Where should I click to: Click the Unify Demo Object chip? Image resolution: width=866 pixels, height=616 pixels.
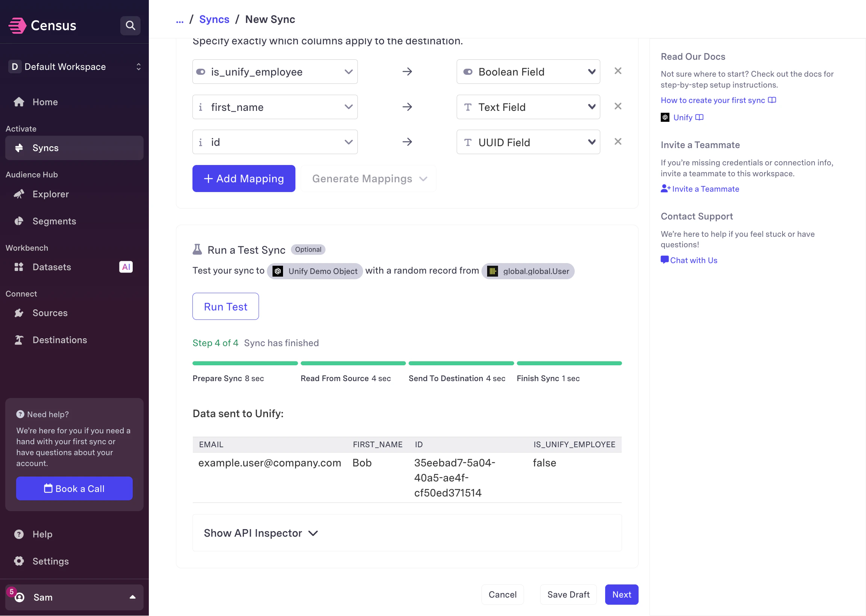tap(315, 271)
